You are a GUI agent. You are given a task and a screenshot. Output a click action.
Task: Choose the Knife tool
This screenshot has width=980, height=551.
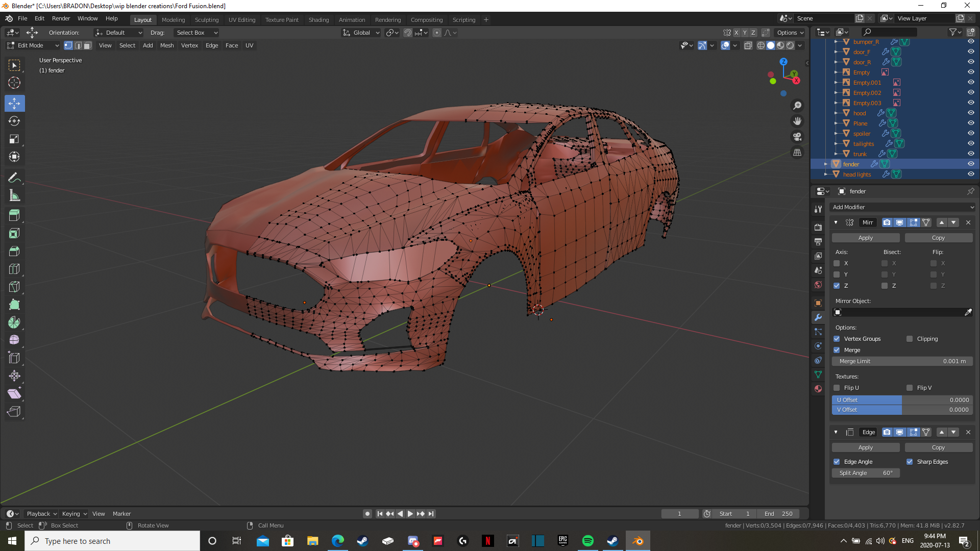click(14, 287)
